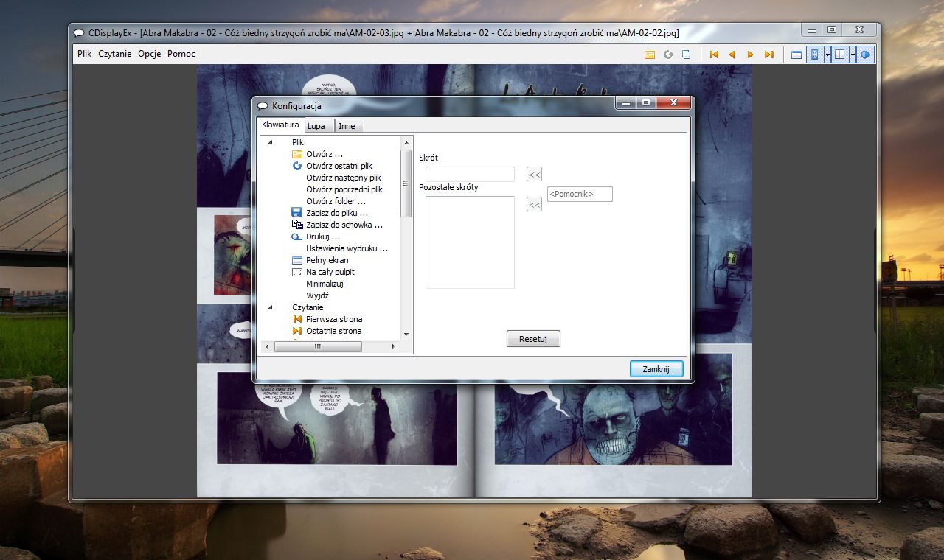Select the Pierwsza strona tree entry
This screenshot has height=560, width=944.
(x=334, y=319)
